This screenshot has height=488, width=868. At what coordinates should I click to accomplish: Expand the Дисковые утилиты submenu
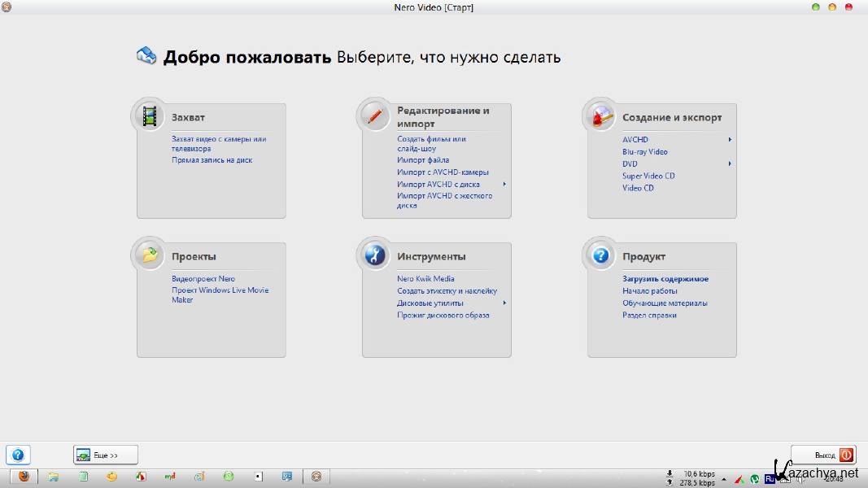pos(504,303)
